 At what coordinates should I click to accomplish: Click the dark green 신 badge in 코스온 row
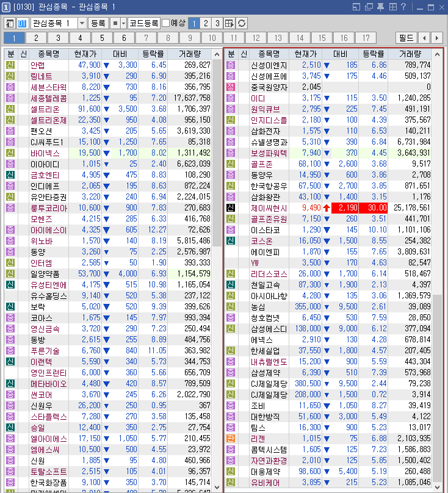tap(231, 241)
